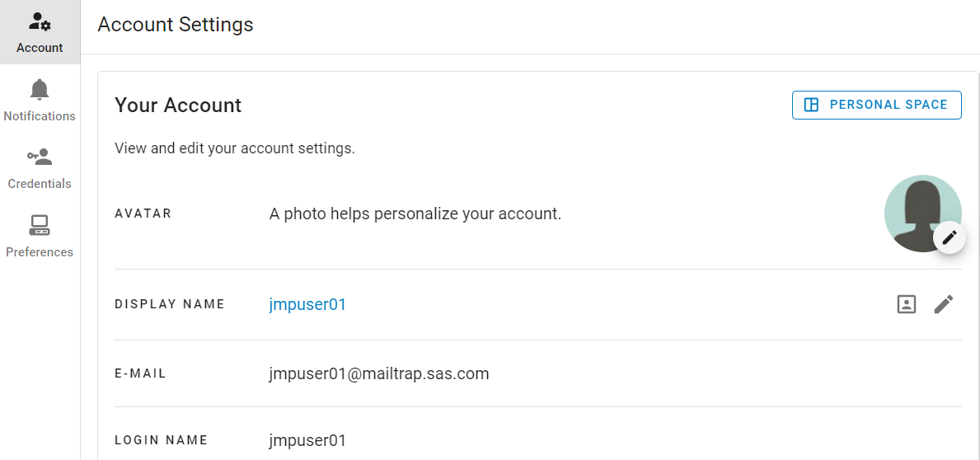Click the photo personalization description text

point(415,214)
